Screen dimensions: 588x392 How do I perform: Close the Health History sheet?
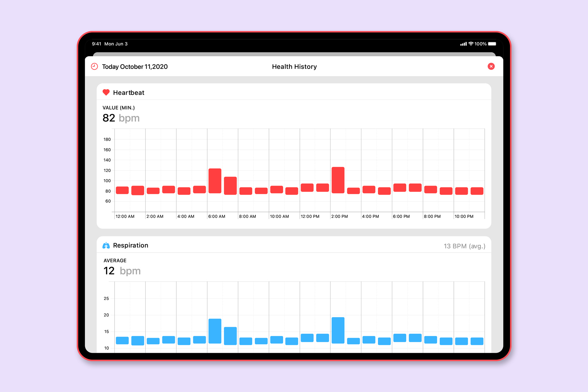(x=491, y=66)
